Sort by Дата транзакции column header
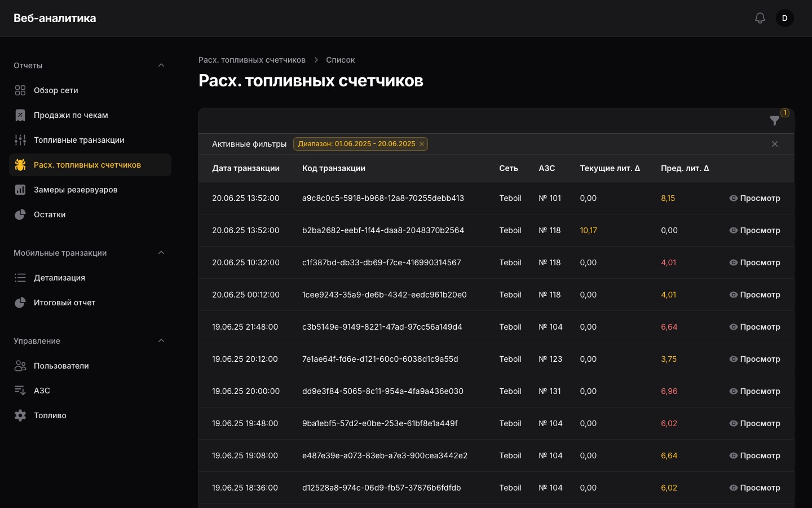This screenshot has height=508, width=812. click(246, 168)
